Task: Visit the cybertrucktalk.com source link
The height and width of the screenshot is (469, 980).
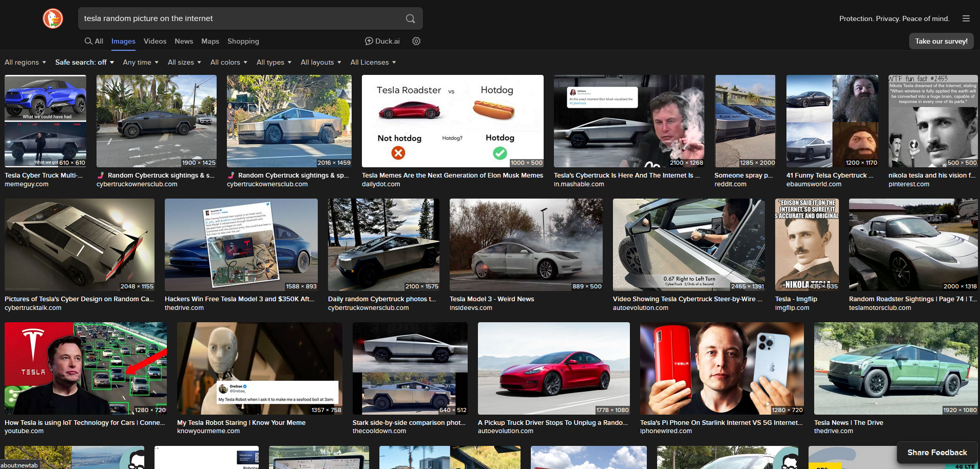Action: [x=33, y=308]
